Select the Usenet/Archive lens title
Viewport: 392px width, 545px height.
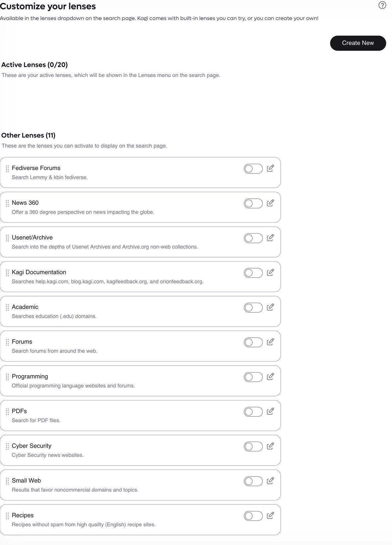point(32,238)
